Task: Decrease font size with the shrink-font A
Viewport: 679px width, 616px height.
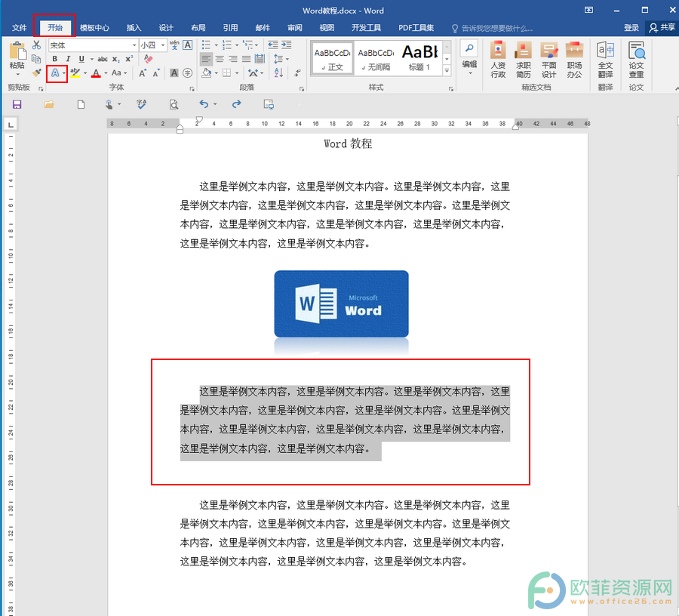Action: pyautogui.click(x=156, y=72)
